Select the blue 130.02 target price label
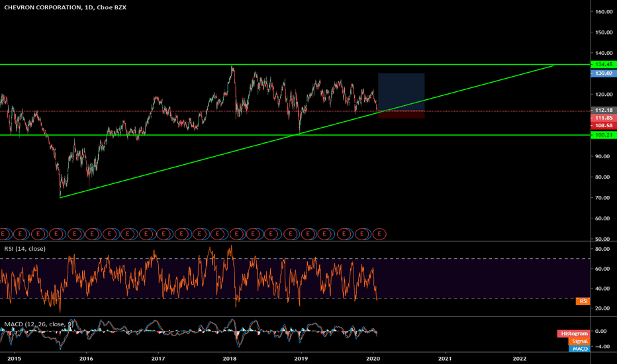The height and width of the screenshot is (364, 617). [603, 73]
